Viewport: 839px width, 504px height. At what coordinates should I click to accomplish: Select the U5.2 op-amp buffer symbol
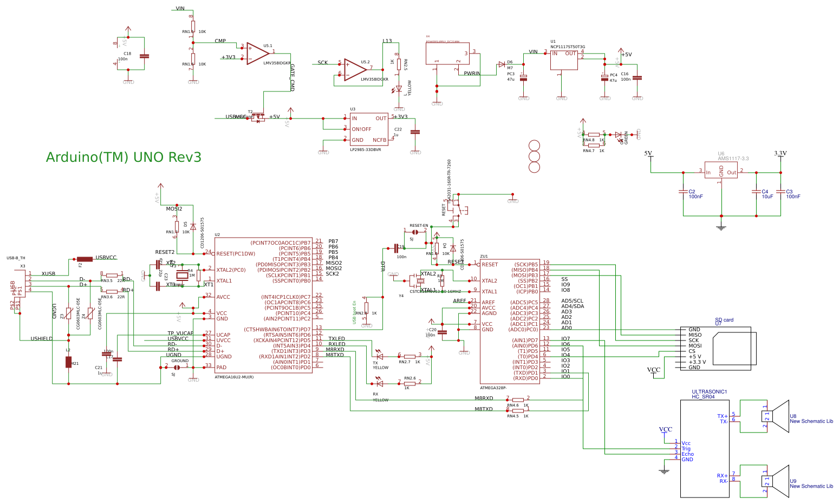click(x=355, y=70)
